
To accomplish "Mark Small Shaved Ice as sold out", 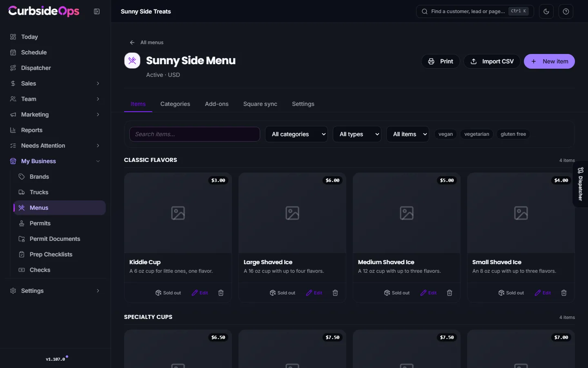I will 511,293.
